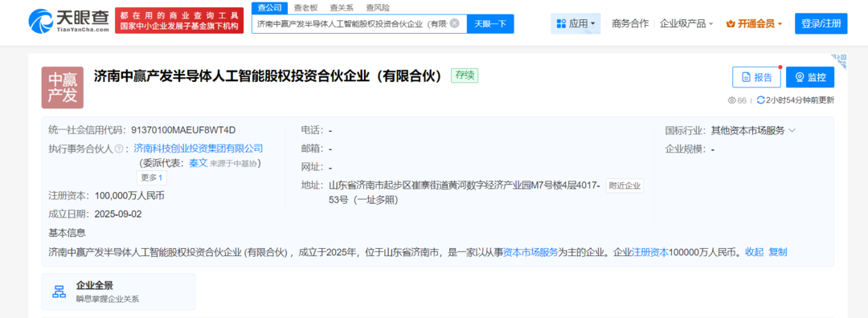Click the question mark icon beside 执行事务合伙人

pos(118,149)
